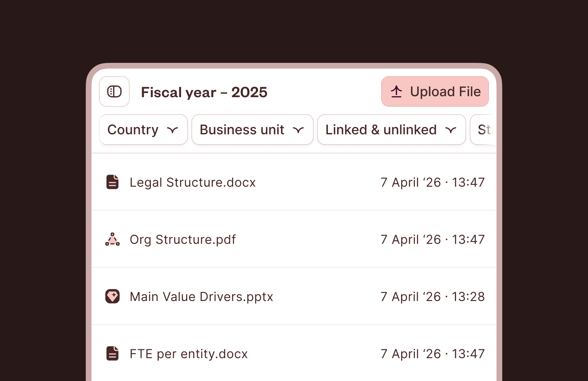The width and height of the screenshot is (588, 381).
Task: Toggle the sidebar panel icon
Action: (x=114, y=92)
